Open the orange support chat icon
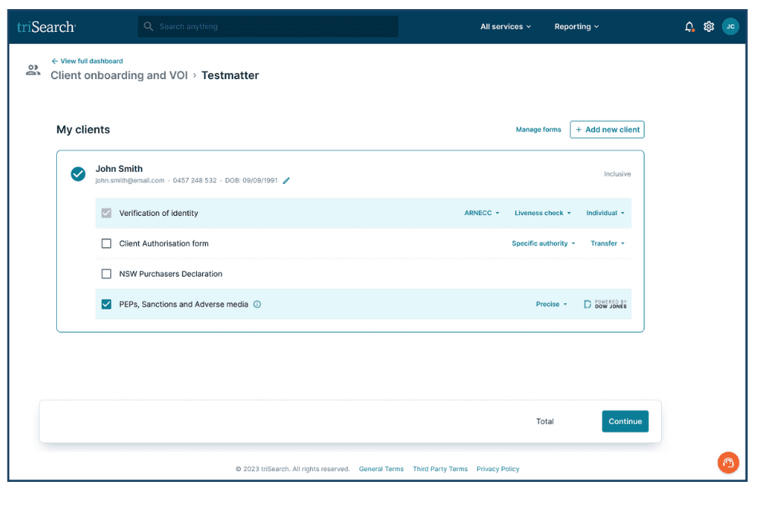Image resolution: width=760 pixels, height=532 pixels. pyautogui.click(x=727, y=462)
